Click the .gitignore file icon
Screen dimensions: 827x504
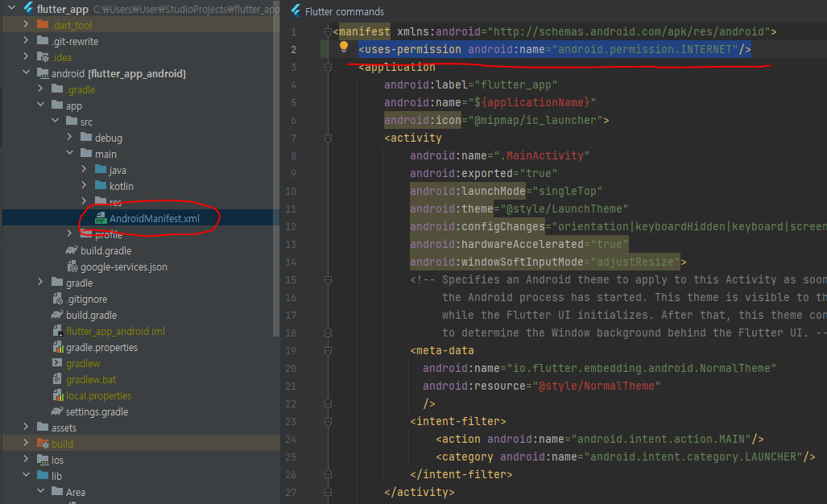58,299
